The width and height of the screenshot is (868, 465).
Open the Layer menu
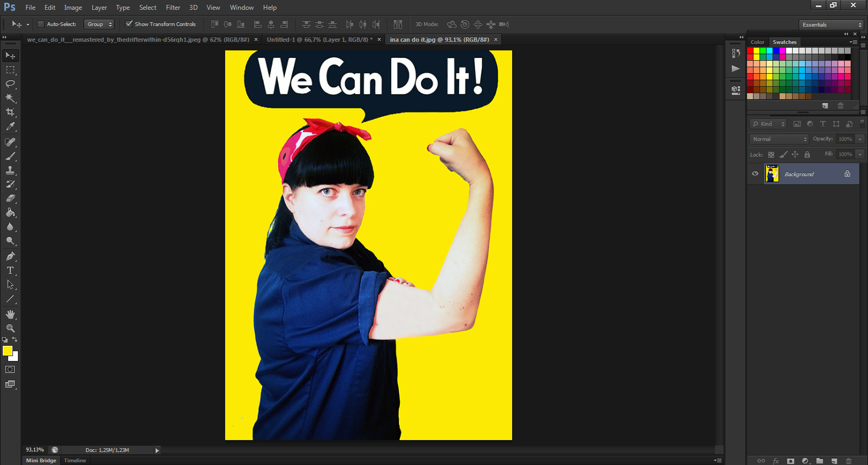pos(99,8)
